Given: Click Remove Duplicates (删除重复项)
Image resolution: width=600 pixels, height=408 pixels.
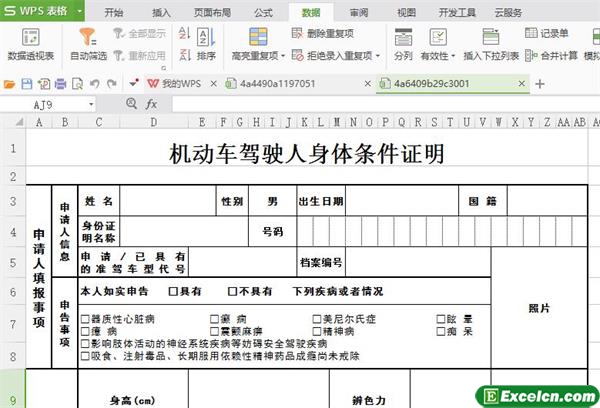Looking at the screenshot, I should point(323,34).
